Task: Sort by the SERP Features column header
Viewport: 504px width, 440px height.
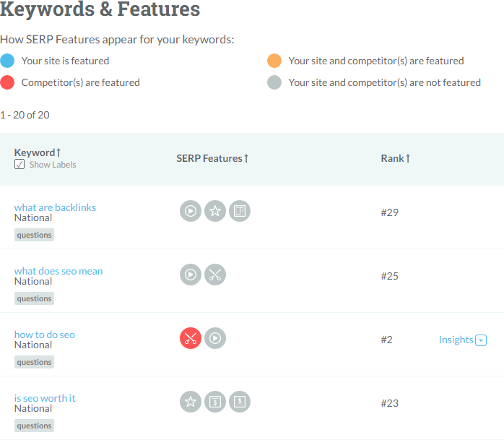Action: click(x=212, y=158)
